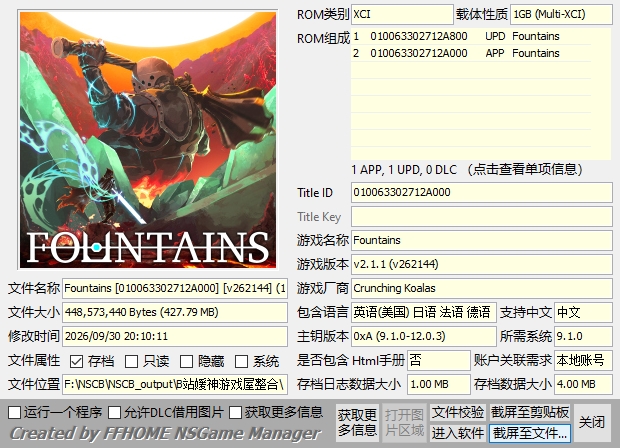Click the 获取更多信息 button
Viewport: 620px width, 448px height.
pos(357,423)
